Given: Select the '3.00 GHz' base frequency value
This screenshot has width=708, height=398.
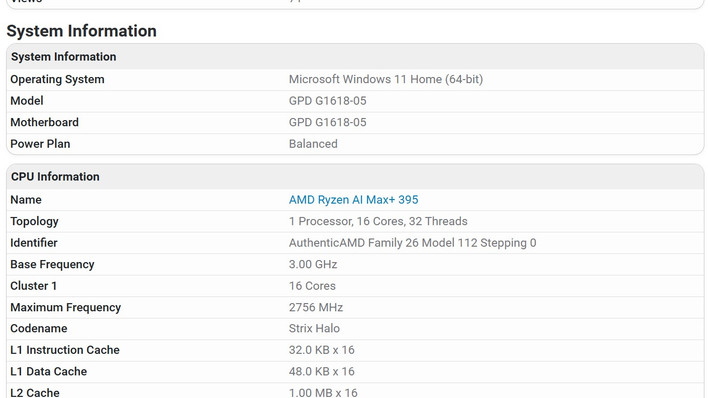Looking at the screenshot, I should pos(313,264).
